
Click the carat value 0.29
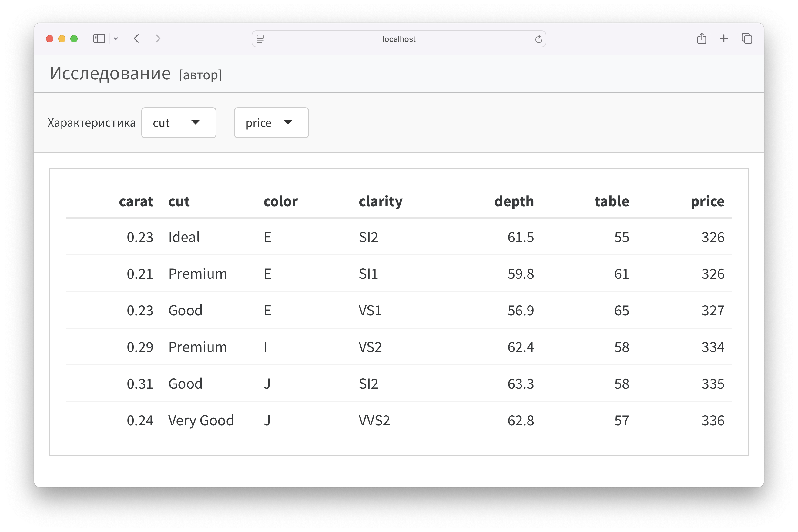(140, 347)
